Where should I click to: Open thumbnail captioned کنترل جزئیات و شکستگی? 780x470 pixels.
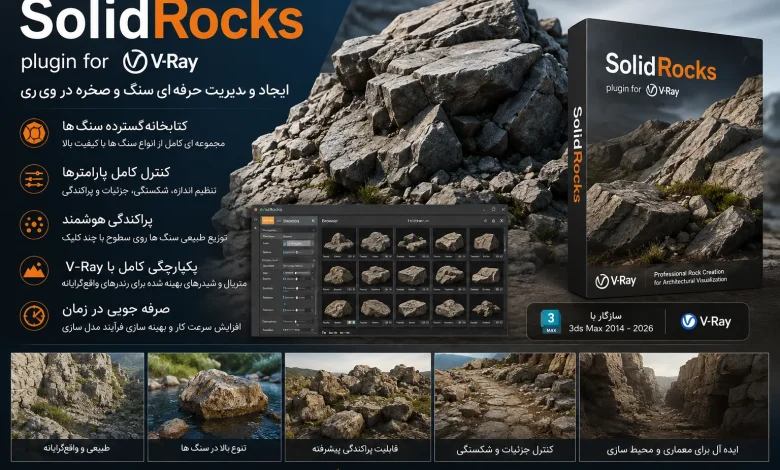[505, 407]
